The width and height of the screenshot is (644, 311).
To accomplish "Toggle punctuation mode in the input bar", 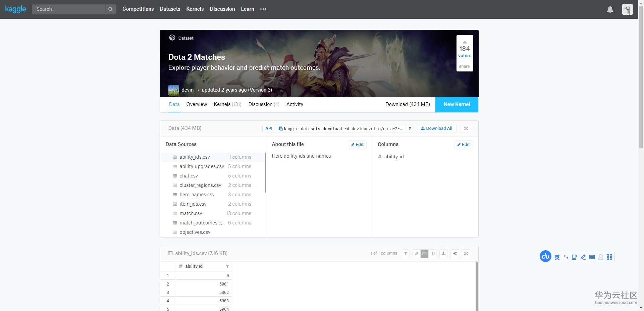I will point(566,257).
